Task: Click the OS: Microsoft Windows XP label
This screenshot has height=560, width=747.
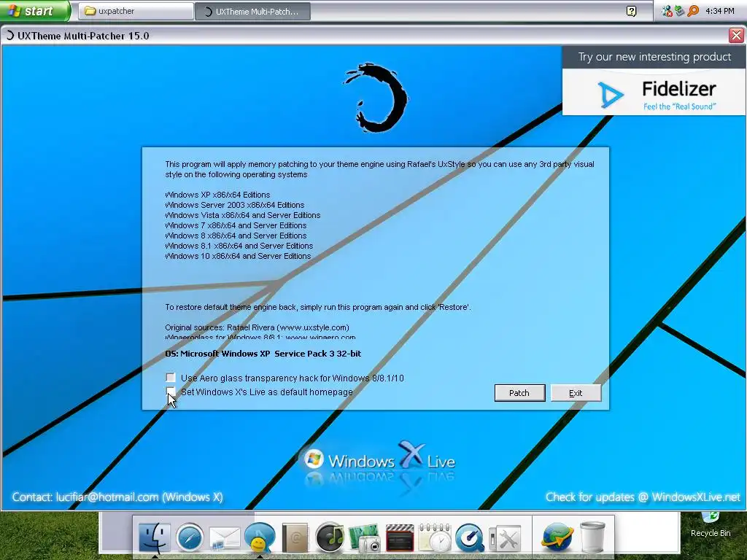Action: [263, 354]
